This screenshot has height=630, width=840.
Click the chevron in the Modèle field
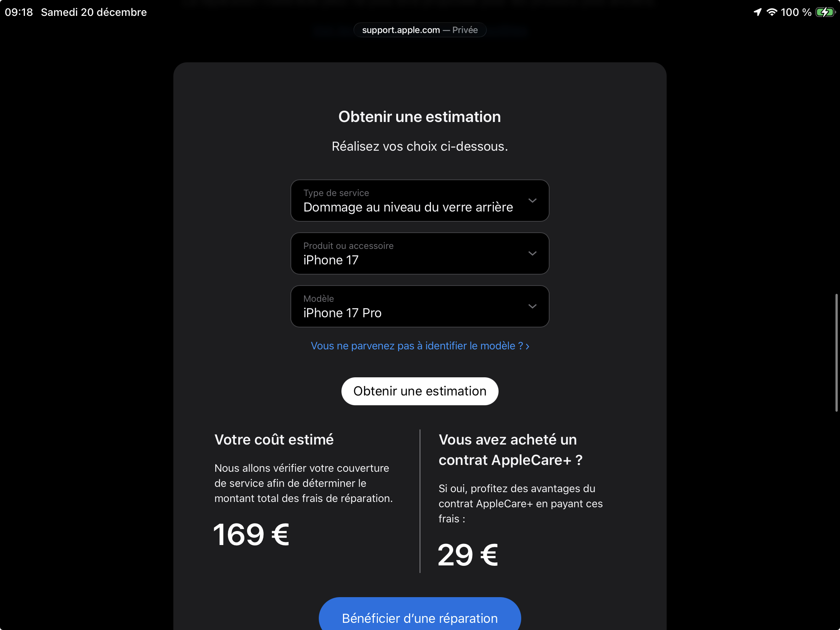click(532, 306)
